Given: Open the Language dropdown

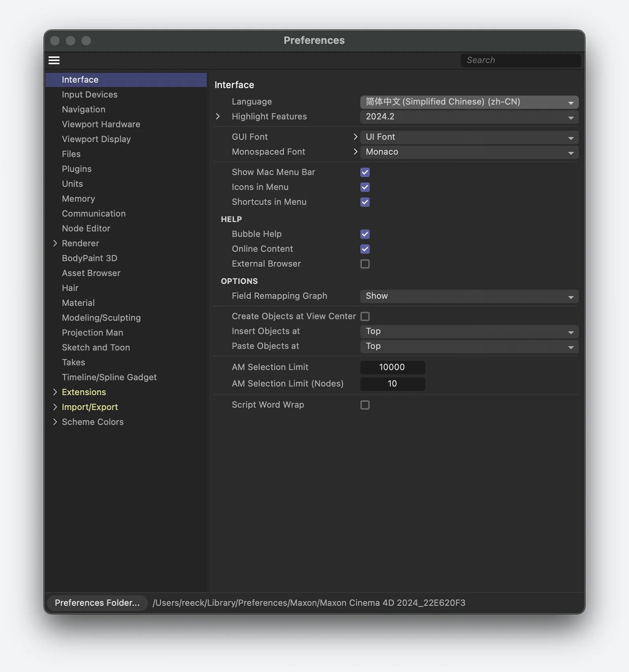Looking at the screenshot, I should point(469,102).
